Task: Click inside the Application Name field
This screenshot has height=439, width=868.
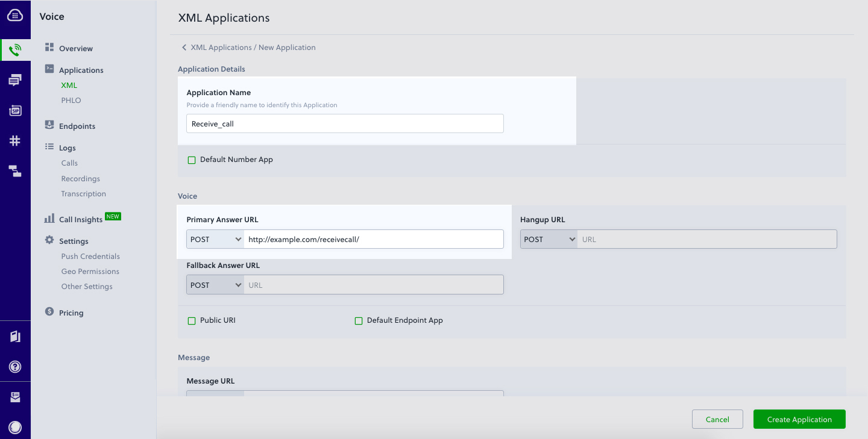Action: point(344,123)
